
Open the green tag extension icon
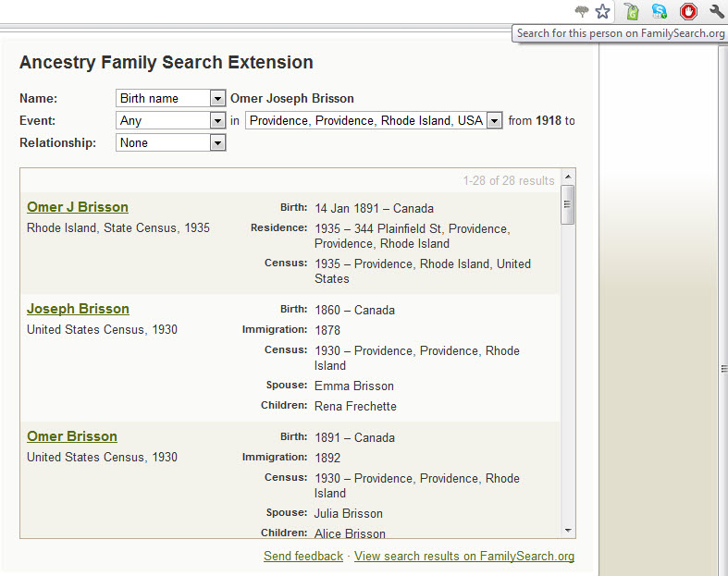632,11
